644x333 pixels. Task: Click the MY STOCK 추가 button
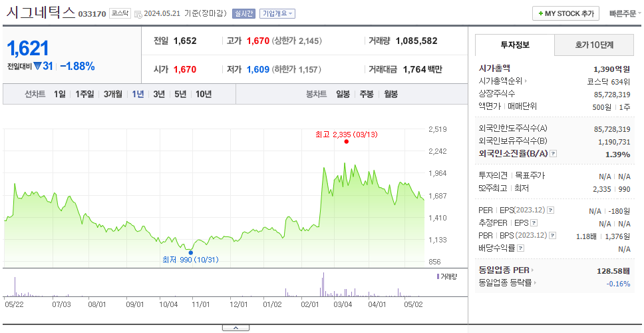(x=566, y=13)
